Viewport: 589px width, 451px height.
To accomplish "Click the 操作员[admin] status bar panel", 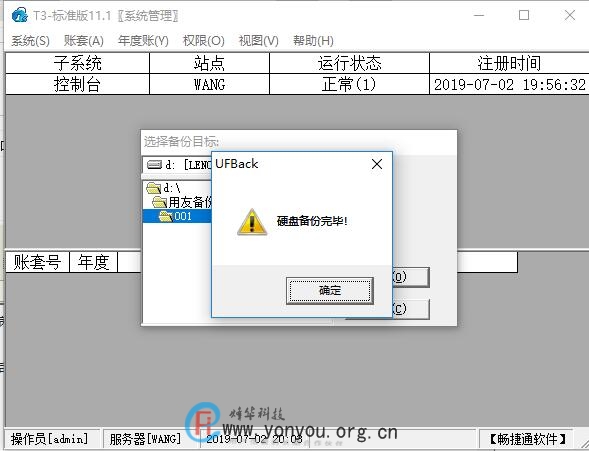I will coord(52,439).
